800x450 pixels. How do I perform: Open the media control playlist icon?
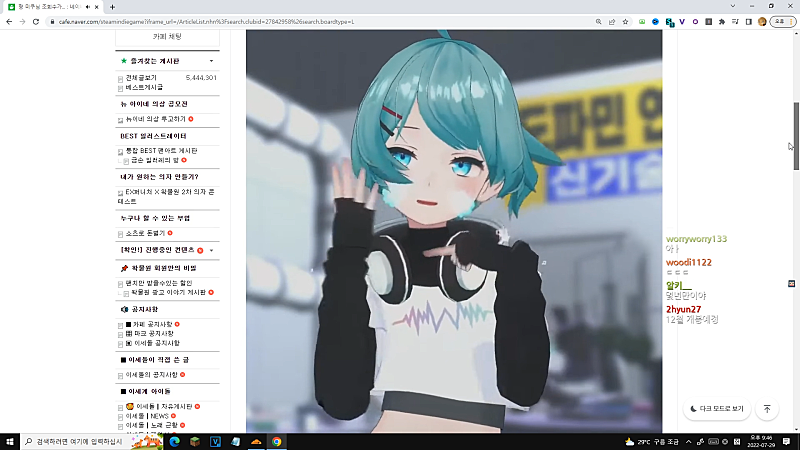point(735,22)
